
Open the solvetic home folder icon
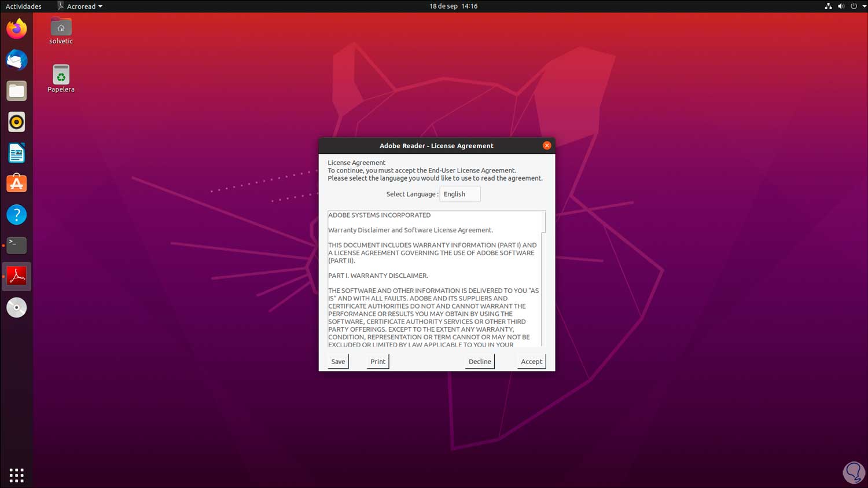(x=61, y=31)
